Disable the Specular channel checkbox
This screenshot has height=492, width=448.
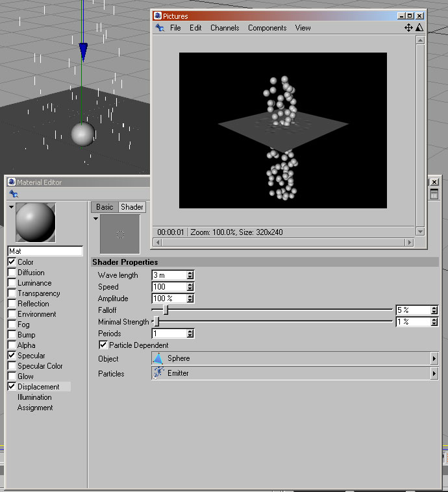12,355
